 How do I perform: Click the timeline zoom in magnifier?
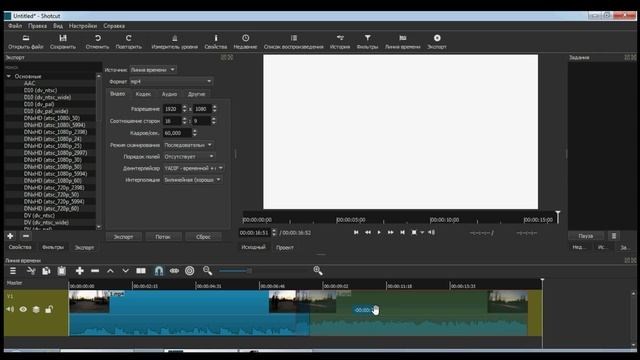tap(318, 271)
